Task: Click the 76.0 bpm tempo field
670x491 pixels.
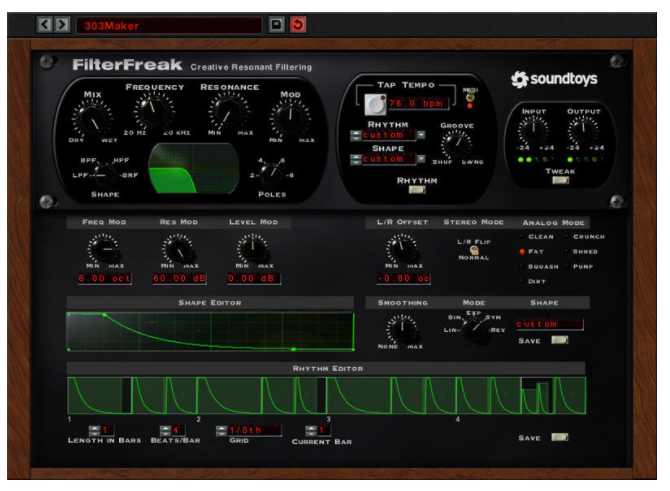Action: click(418, 103)
